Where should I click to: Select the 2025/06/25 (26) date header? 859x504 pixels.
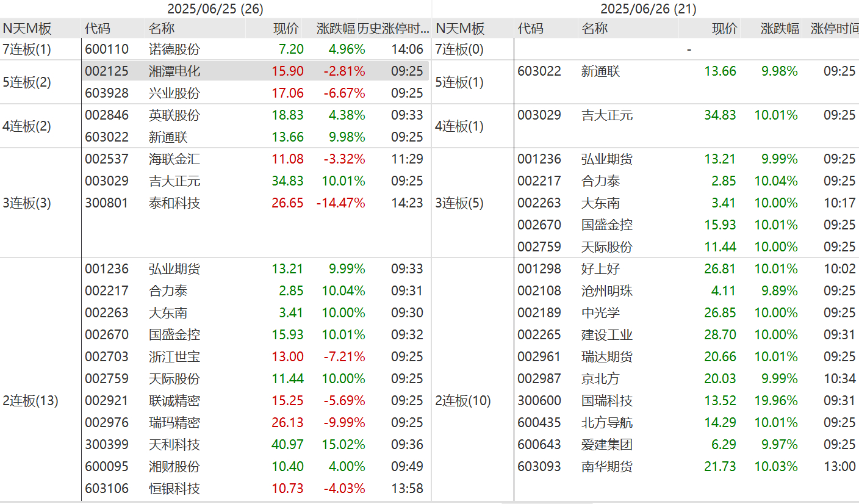(215, 9)
